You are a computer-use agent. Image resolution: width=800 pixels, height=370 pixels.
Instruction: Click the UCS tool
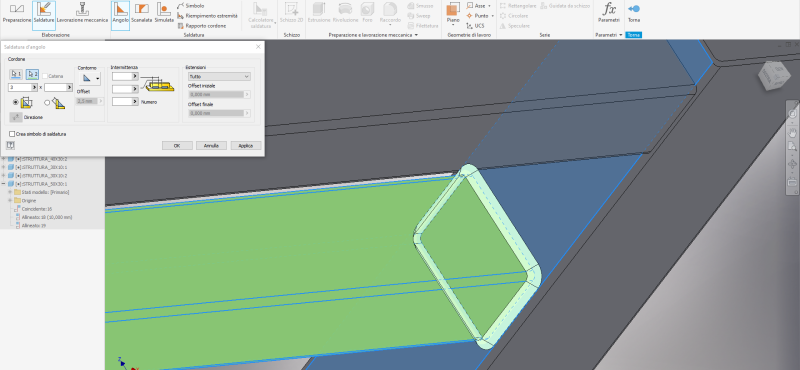[476, 26]
